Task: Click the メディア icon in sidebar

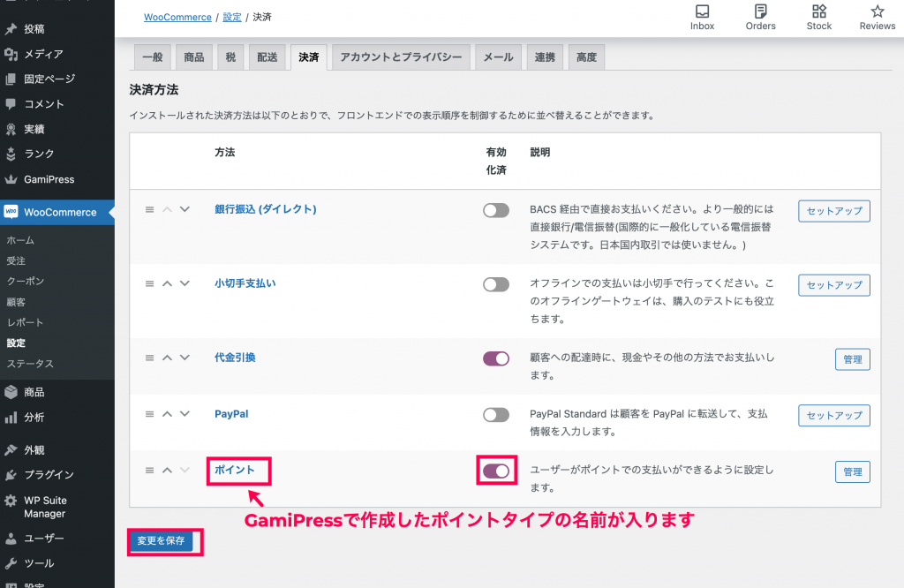Action: click(x=11, y=54)
